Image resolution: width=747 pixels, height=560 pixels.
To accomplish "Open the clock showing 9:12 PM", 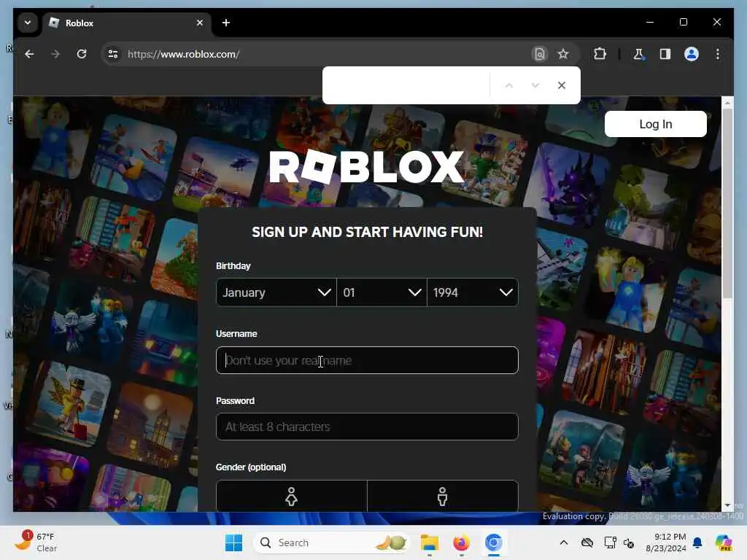I will (665, 542).
